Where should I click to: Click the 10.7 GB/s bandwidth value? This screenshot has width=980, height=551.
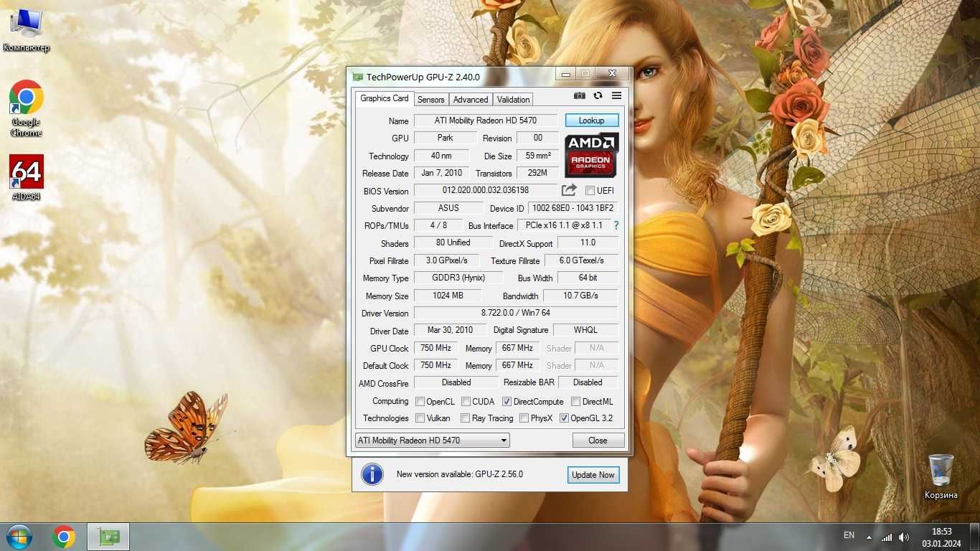coord(580,296)
